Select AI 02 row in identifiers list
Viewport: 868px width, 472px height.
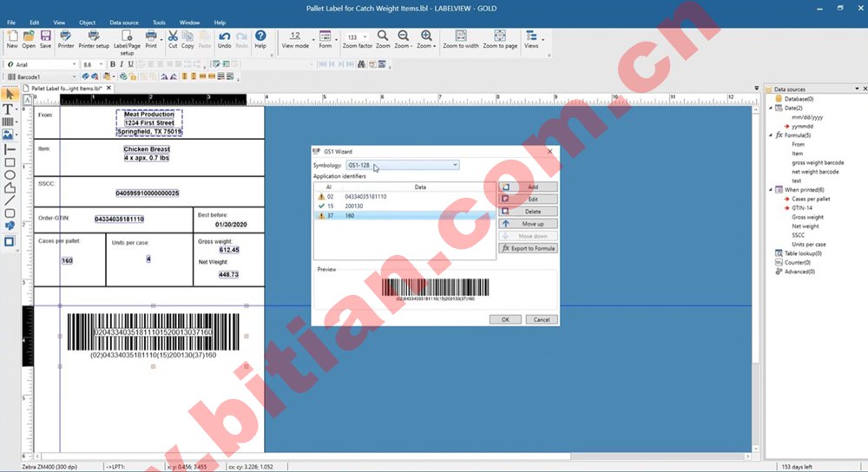(x=404, y=196)
